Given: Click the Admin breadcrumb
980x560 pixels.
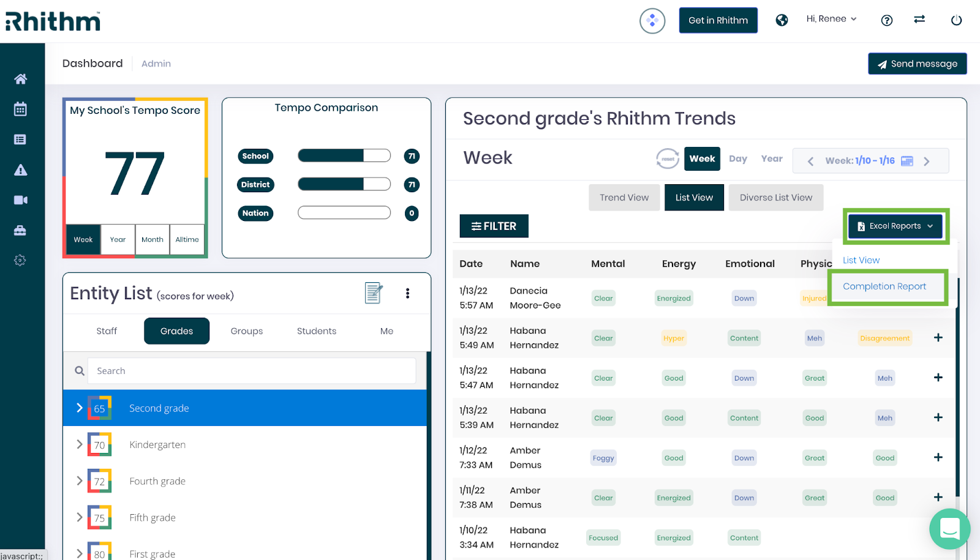Looking at the screenshot, I should 156,64.
